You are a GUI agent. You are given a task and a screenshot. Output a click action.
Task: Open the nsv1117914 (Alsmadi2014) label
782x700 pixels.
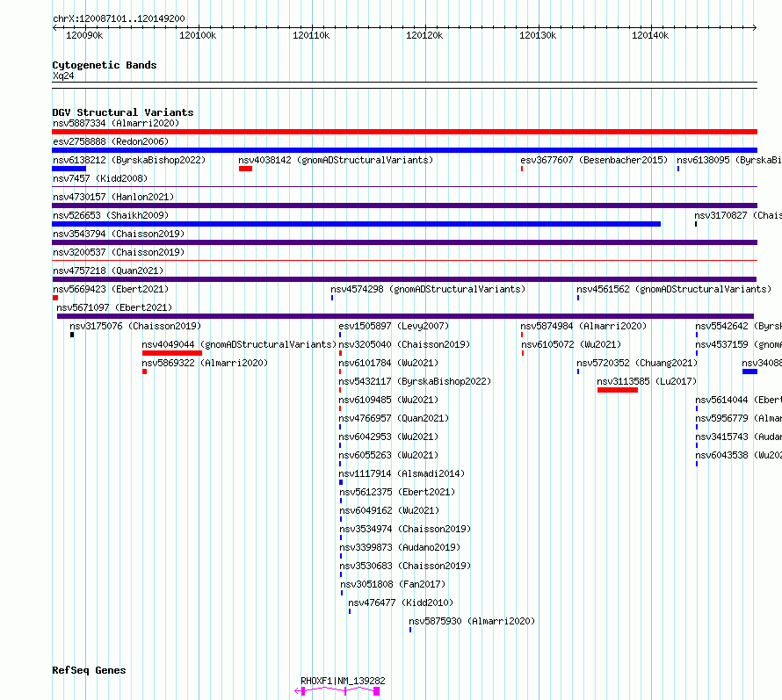click(x=402, y=473)
